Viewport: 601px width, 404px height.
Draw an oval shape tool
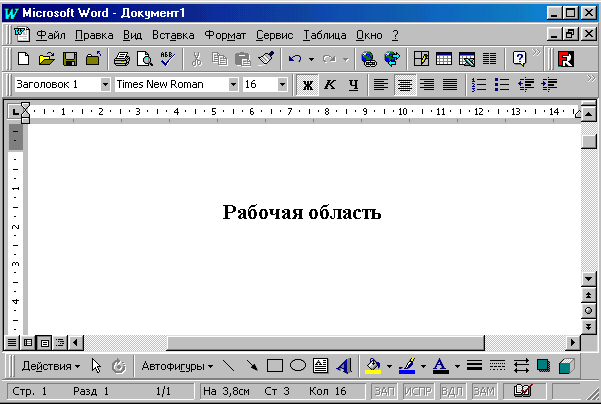(298, 365)
